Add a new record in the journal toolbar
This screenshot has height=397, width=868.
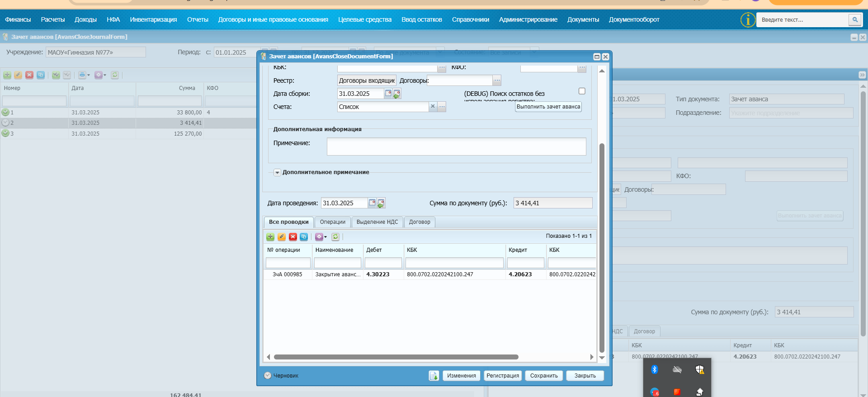(7, 75)
